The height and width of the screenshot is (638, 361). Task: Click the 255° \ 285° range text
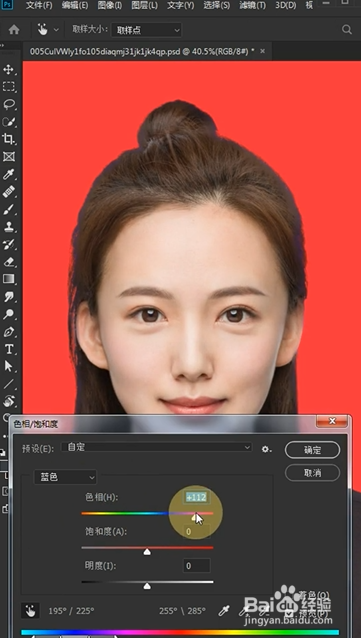pos(182,611)
